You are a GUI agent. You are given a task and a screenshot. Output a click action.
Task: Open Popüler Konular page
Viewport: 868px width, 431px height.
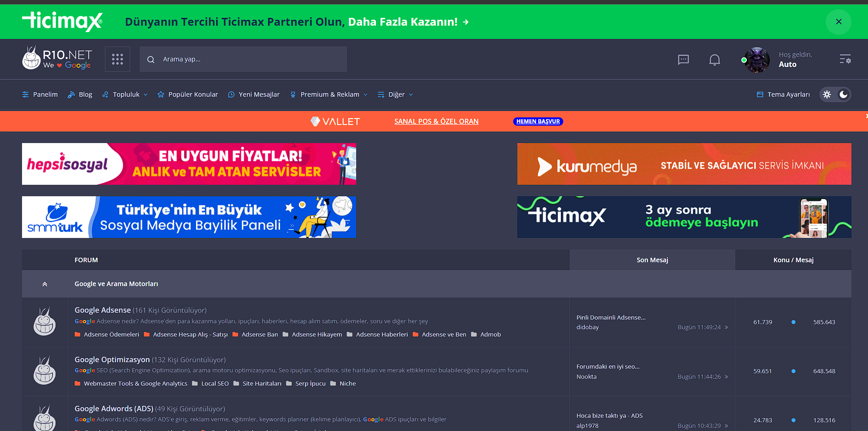[188, 94]
